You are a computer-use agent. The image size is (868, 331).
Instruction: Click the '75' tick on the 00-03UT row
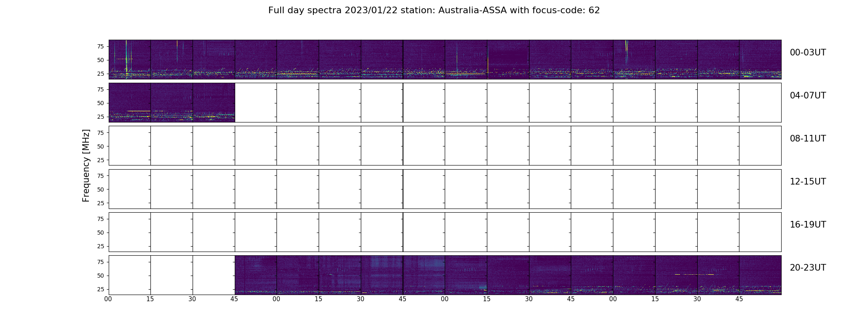tap(100, 46)
